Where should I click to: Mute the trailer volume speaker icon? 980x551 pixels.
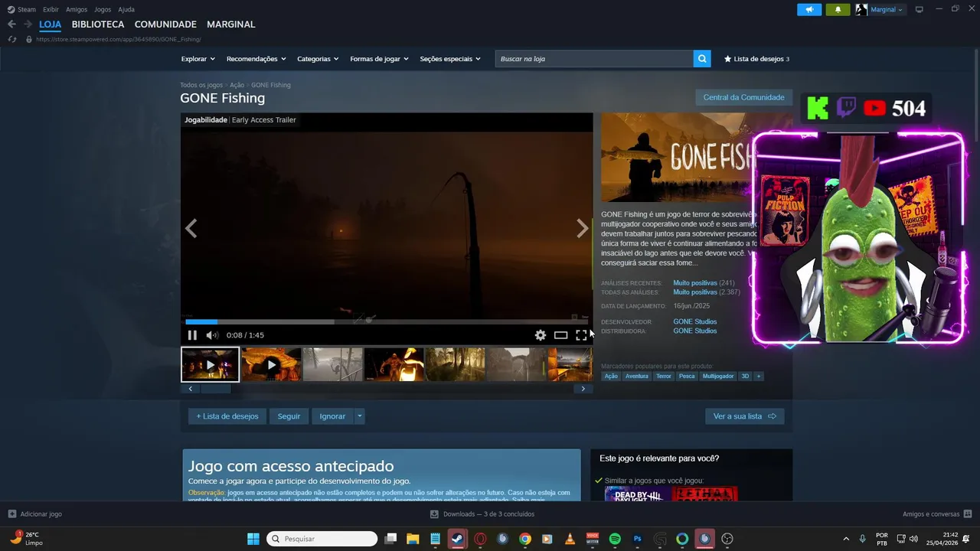pyautogui.click(x=212, y=335)
